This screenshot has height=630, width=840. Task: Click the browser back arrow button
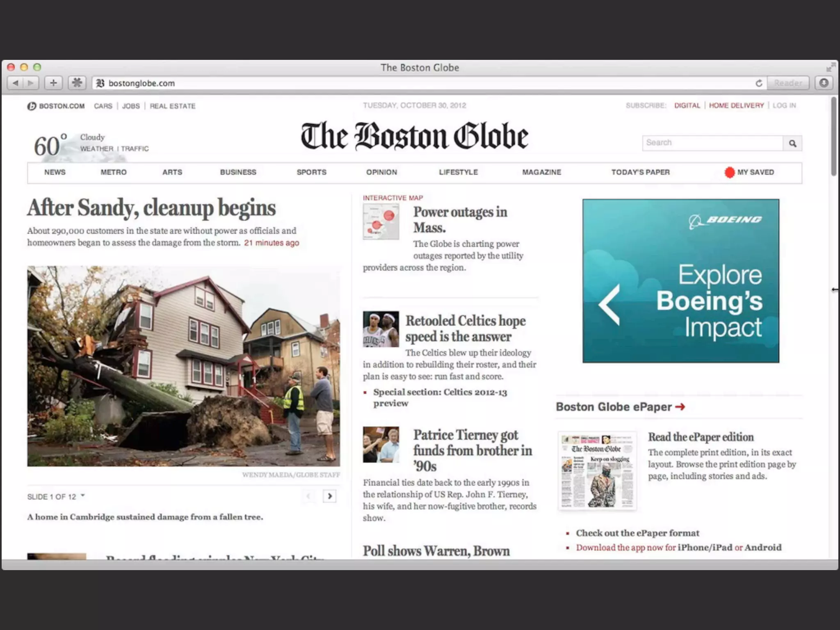(16, 83)
